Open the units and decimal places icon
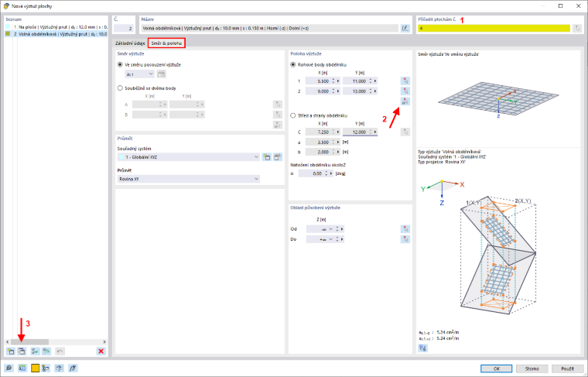The image size is (588, 377). click(22, 368)
